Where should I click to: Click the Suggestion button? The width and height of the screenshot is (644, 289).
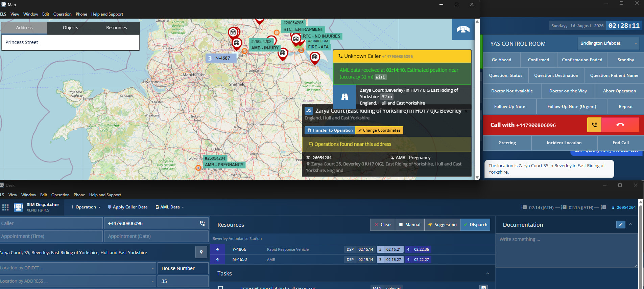tap(443, 225)
